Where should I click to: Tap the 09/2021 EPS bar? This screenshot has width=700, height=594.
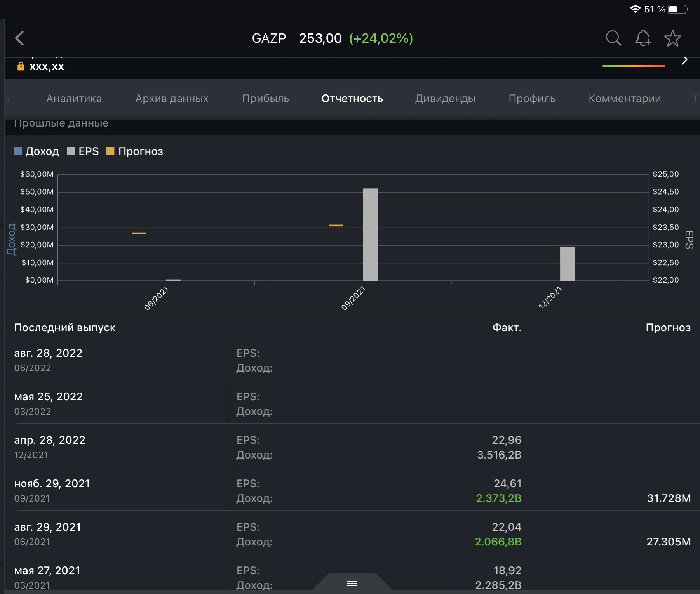click(x=370, y=234)
